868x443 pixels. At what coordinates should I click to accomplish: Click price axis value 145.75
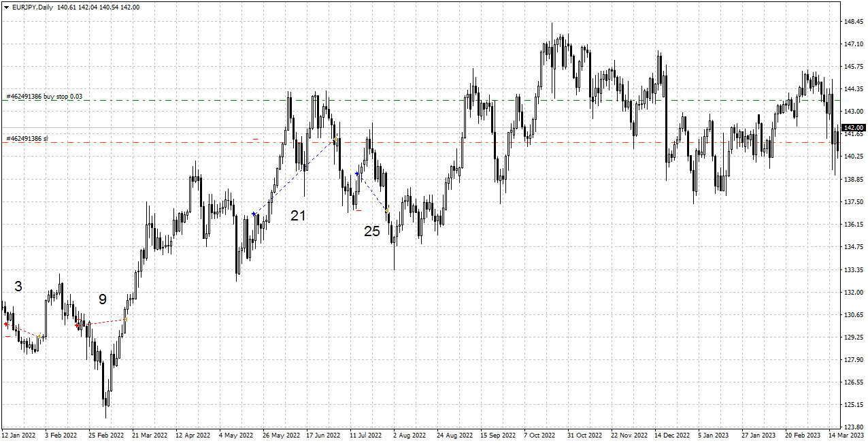pyautogui.click(x=853, y=67)
